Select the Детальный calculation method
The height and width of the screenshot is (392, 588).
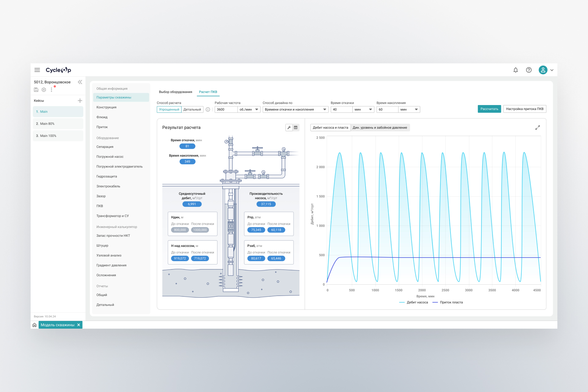pyautogui.click(x=192, y=109)
